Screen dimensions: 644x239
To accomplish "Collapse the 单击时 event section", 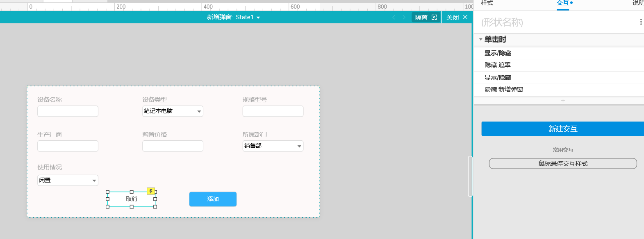I will click(x=480, y=40).
